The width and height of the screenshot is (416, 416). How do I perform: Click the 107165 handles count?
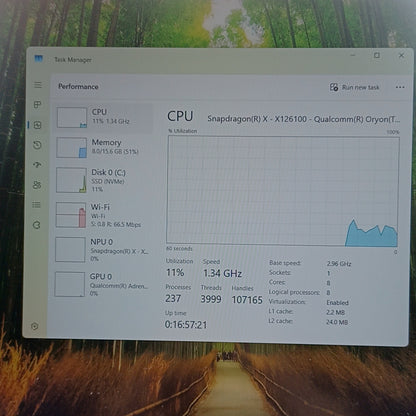(247, 300)
